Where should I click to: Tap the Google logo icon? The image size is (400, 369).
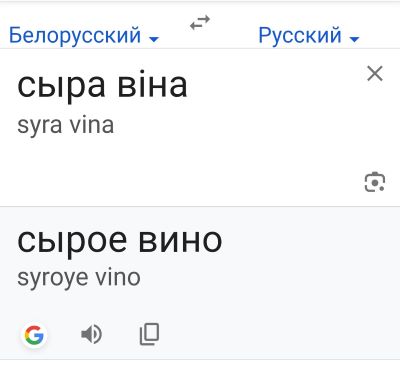[34, 335]
